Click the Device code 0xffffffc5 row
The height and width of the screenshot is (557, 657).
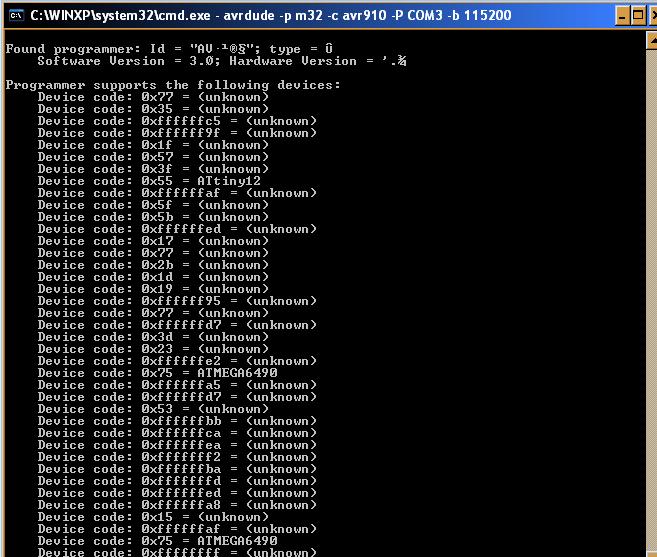click(x=177, y=121)
